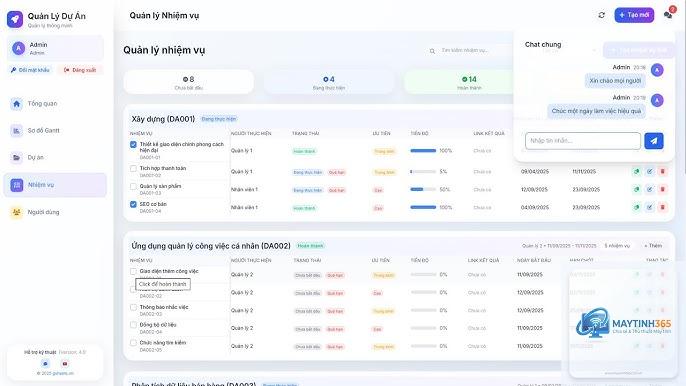This screenshot has width=686, height=386.
Task: Click the refresh icon in the top bar
Action: [x=602, y=15]
